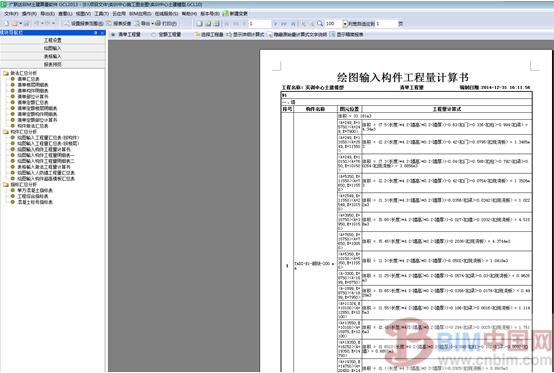Click the last page arrow icon
The width and height of the screenshot is (554, 373).
(293, 24)
